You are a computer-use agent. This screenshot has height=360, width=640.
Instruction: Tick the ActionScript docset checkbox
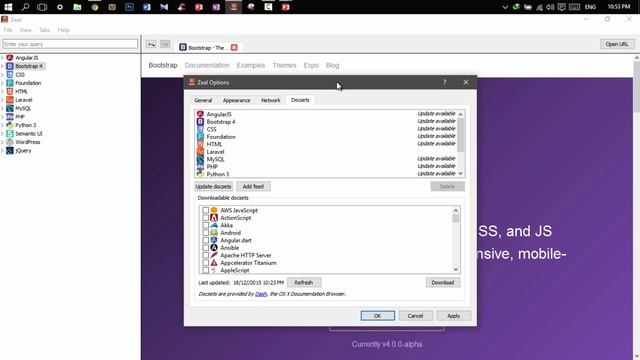206,218
